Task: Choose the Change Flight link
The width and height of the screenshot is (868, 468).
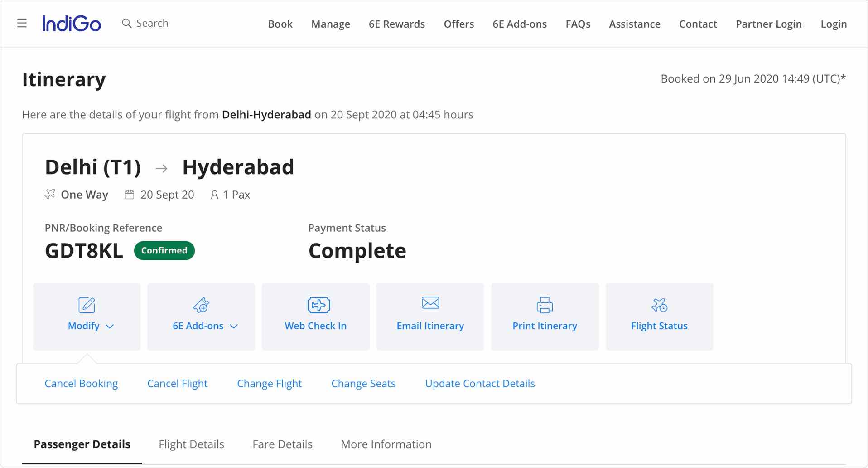Action: (269, 384)
